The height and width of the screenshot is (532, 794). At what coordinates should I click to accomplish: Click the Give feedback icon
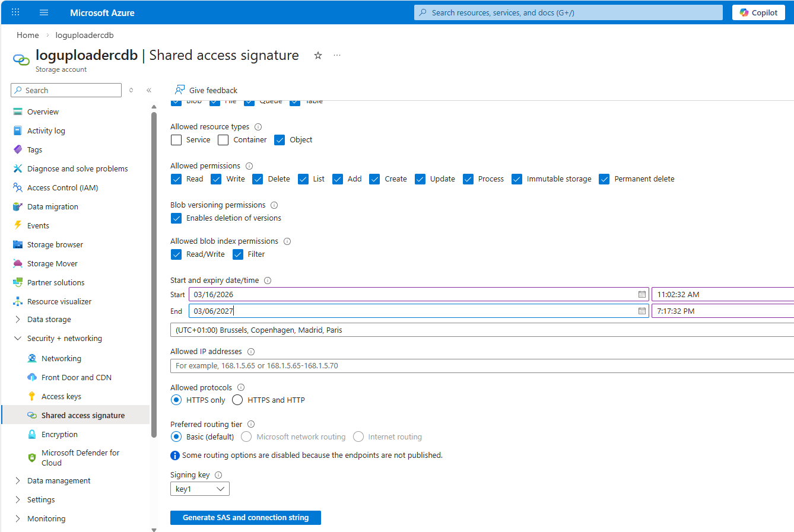(x=180, y=90)
